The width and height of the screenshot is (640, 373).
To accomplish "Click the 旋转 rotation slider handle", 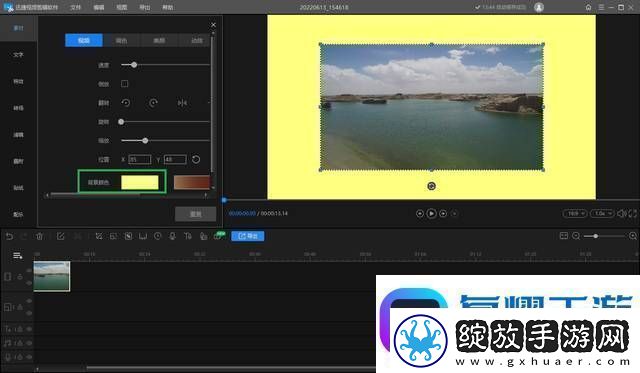I will [121, 122].
